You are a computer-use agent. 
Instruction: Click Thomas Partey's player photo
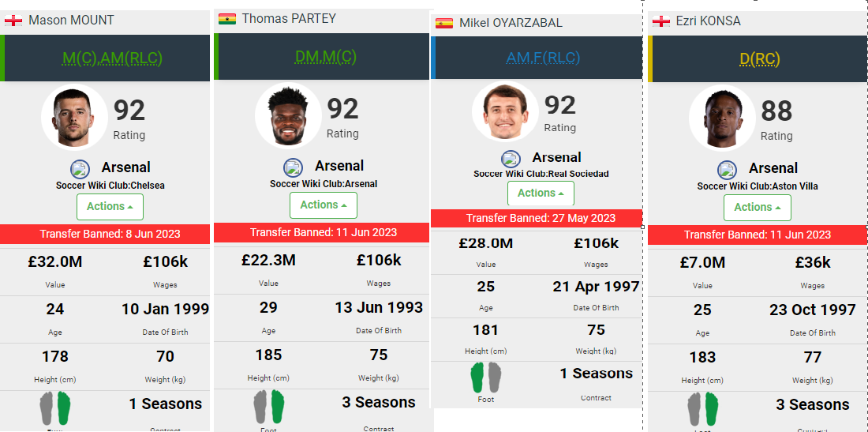pyautogui.click(x=288, y=116)
